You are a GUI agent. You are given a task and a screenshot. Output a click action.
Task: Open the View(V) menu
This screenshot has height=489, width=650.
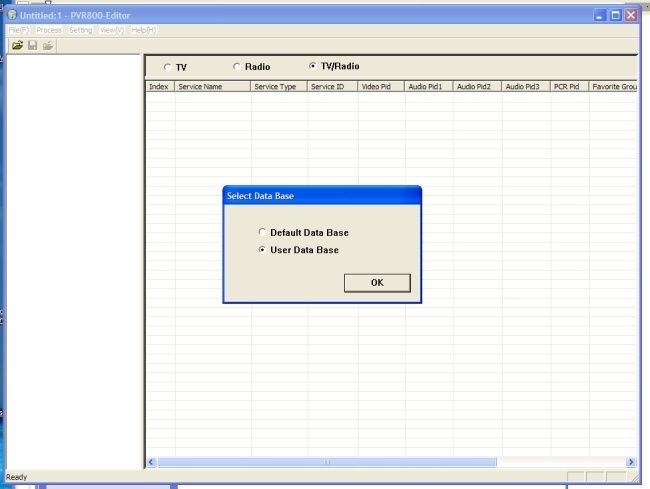coord(111,30)
